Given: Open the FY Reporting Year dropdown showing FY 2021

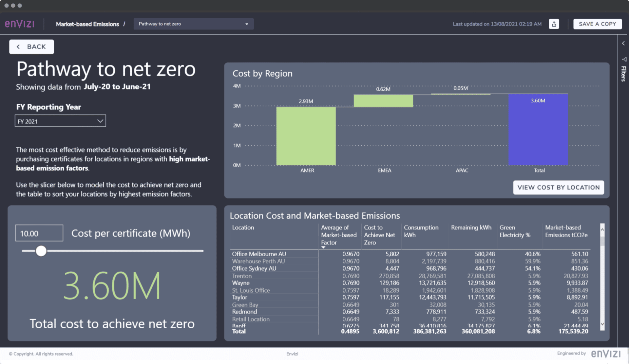Looking at the screenshot, I should (x=60, y=121).
